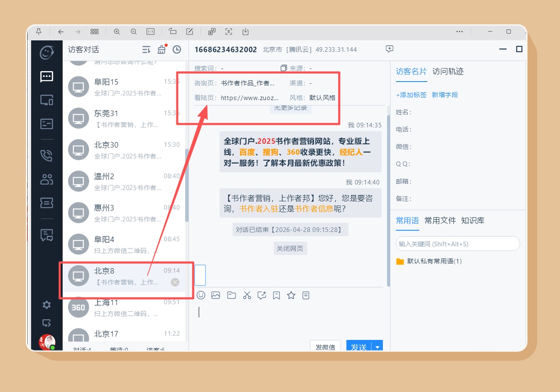Open conversation history clock icon
The image size is (560, 392).
pos(177,50)
